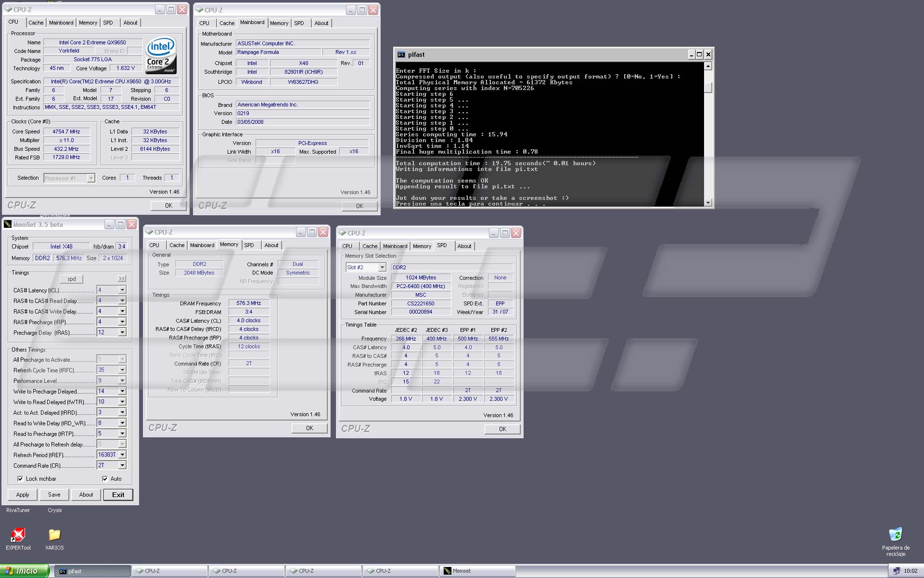Open the Performance Level dropdown
Viewport: 924px width, 578px height.
click(x=122, y=381)
